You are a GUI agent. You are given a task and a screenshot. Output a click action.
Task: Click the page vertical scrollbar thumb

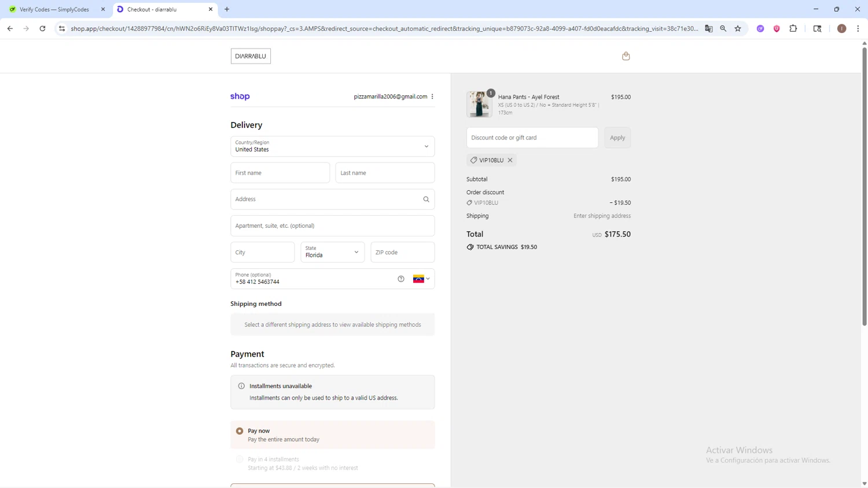pos(865,187)
